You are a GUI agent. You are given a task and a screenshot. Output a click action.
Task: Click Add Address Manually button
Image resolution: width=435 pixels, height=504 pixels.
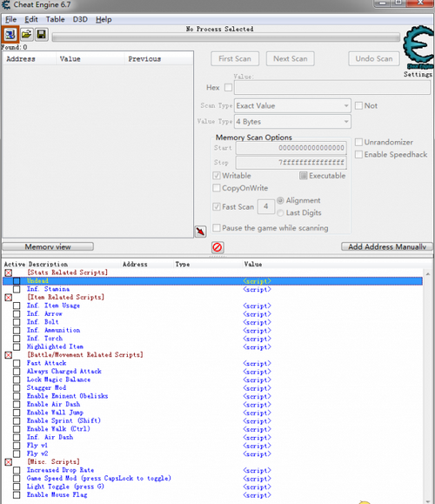[x=387, y=246]
